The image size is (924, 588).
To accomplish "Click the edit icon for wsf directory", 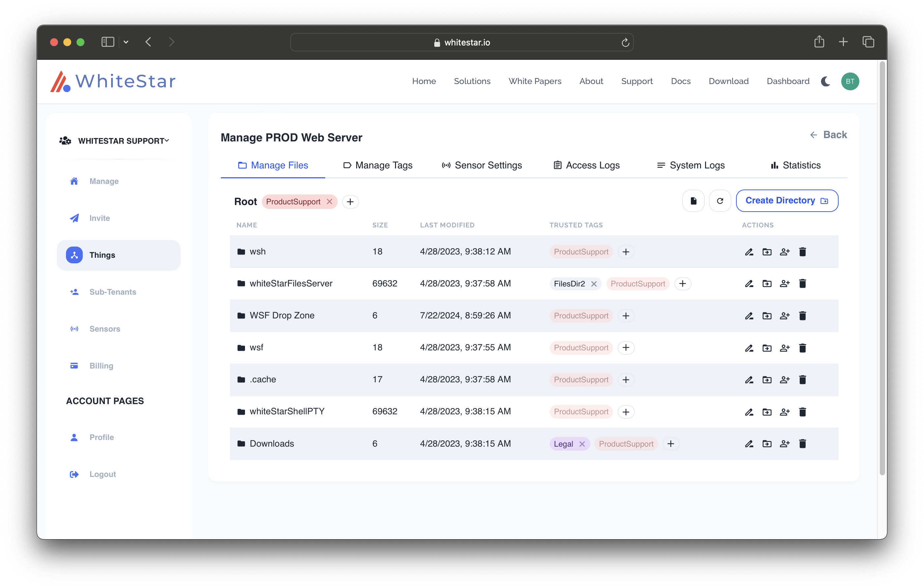I will point(748,347).
